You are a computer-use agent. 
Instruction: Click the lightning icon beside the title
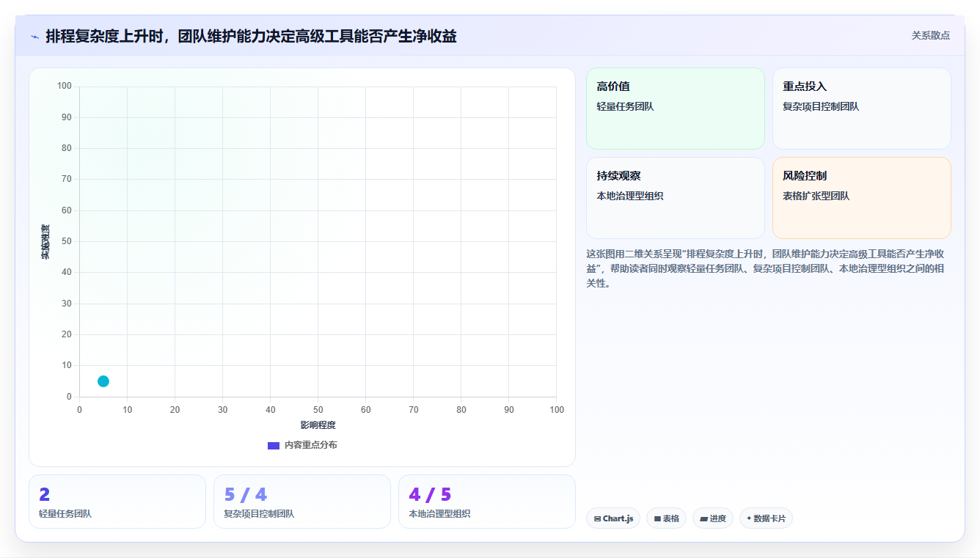34,37
